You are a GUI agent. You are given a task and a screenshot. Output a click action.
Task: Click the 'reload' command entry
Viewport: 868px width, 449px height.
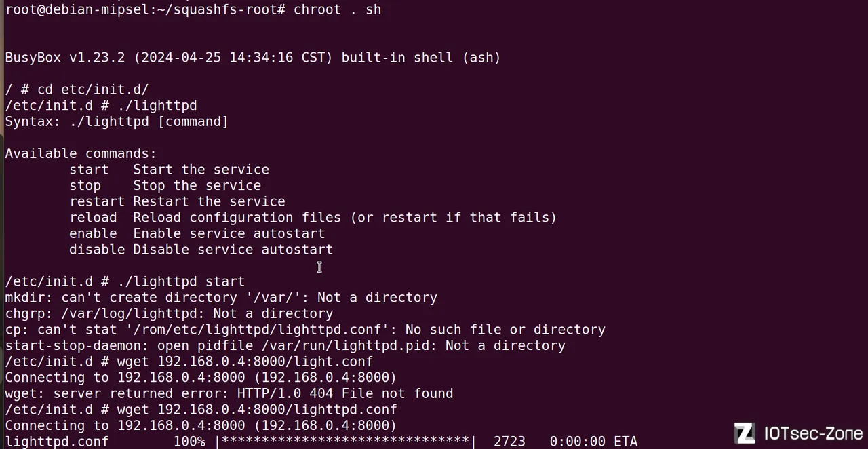93,218
